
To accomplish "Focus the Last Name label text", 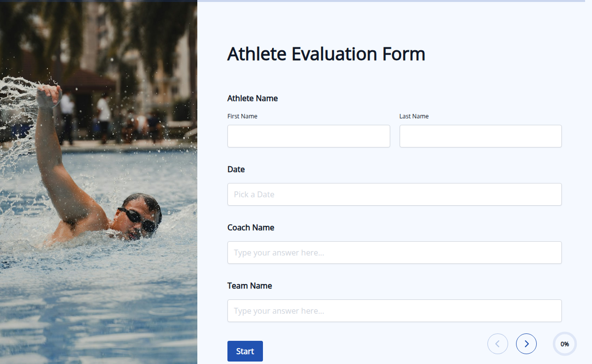I will [x=414, y=116].
